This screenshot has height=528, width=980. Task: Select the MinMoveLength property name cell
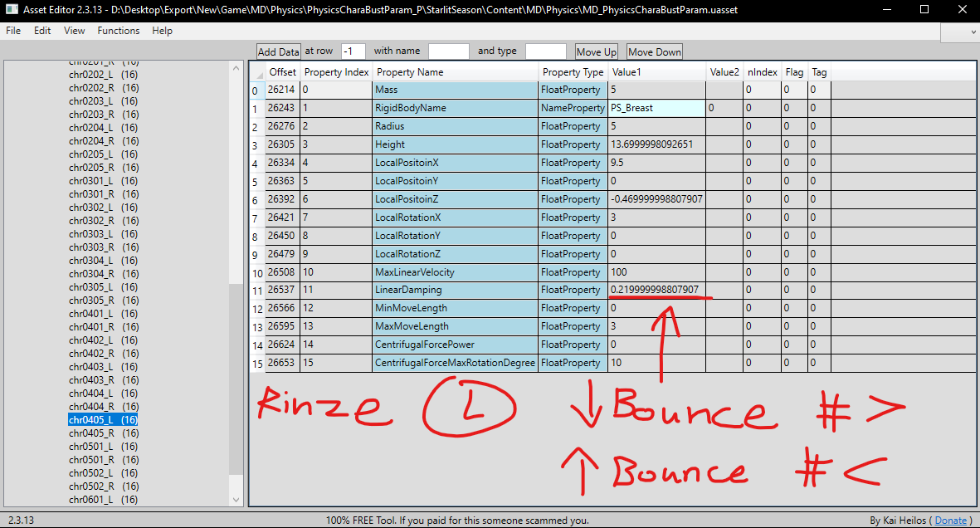tap(455, 308)
